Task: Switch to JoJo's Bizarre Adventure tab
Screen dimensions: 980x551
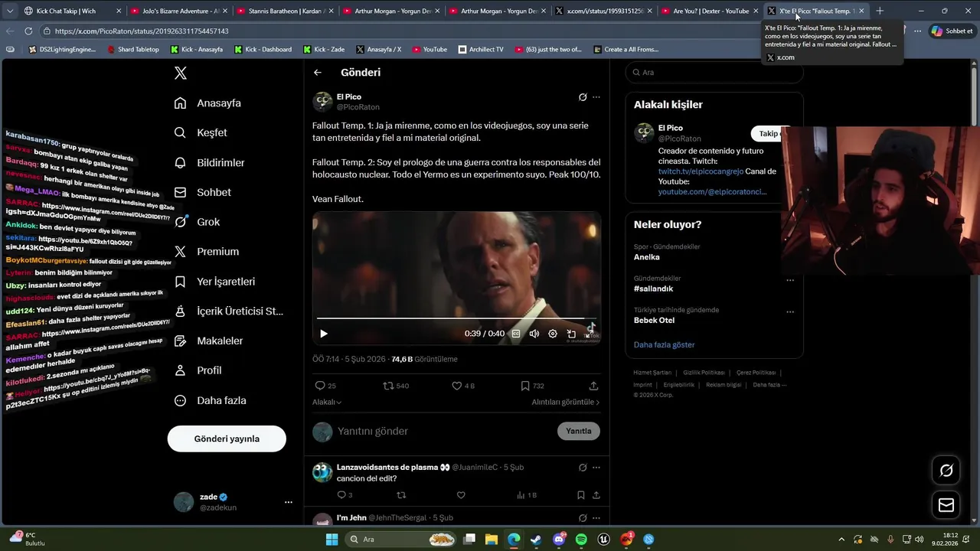Action: click(178, 11)
